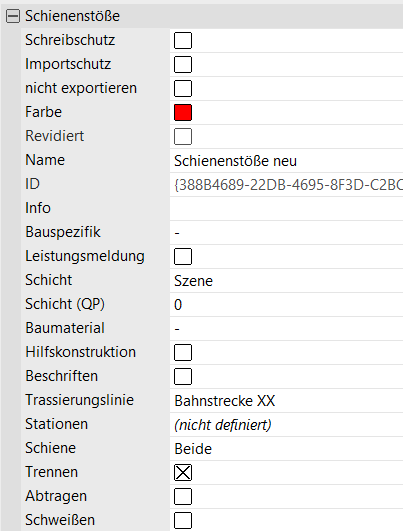Viewport: 403px width, 531px height.
Task: Open the Bauspezifik value selector
Action: coord(287,233)
